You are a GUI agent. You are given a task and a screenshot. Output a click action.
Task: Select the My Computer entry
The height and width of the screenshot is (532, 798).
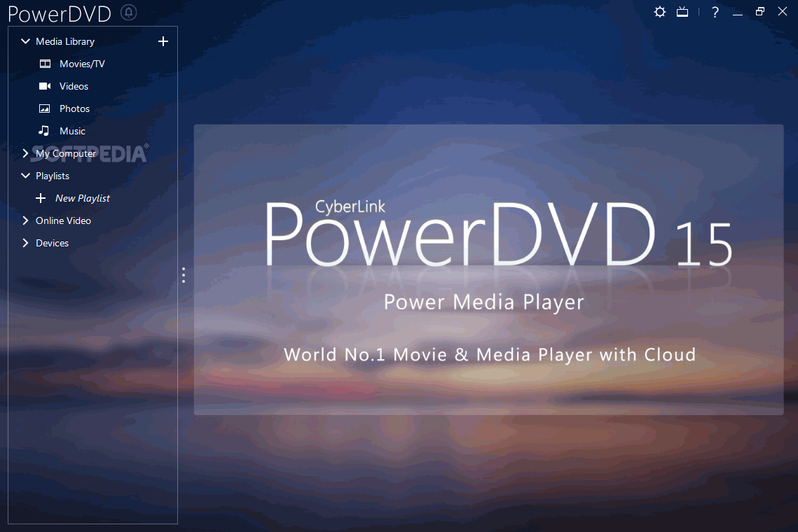point(66,153)
